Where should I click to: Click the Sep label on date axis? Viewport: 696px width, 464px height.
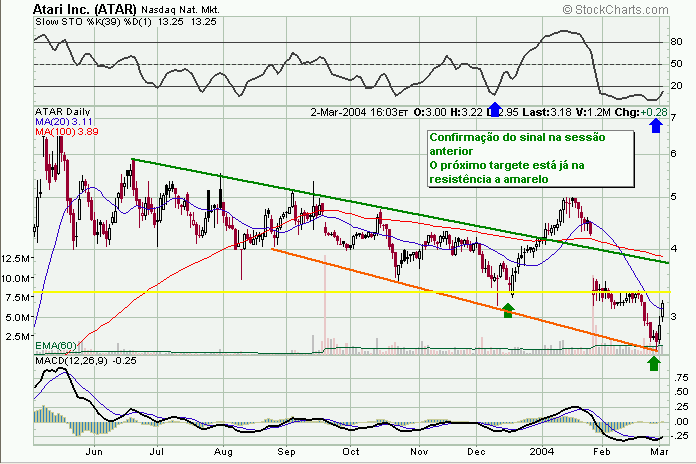point(286,452)
